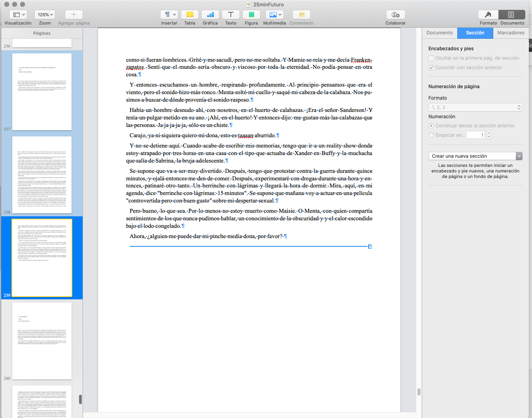Select page 237 thumbnail
Viewport: 532px width, 418px height.
click(x=42, y=92)
